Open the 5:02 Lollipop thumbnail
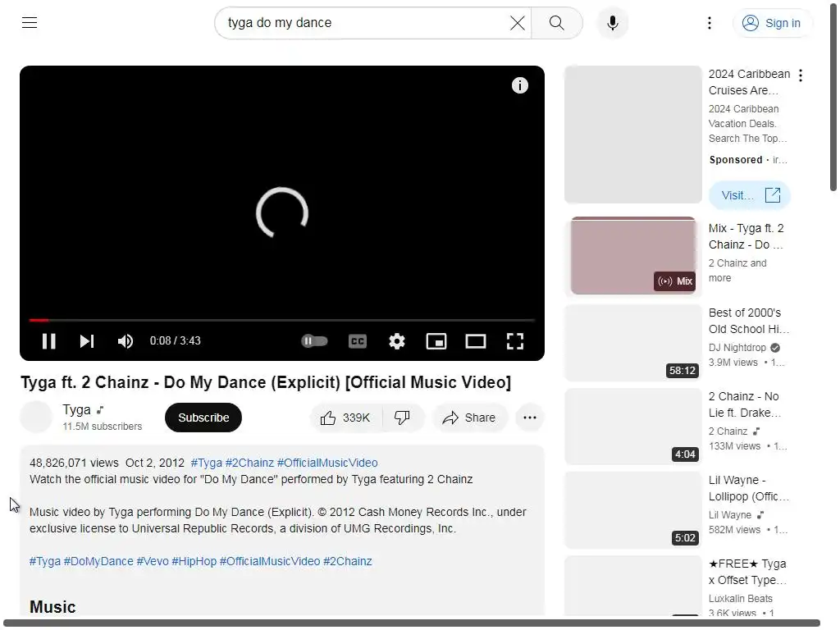Viewport: 840px width, 630px height. click(633, 510)
